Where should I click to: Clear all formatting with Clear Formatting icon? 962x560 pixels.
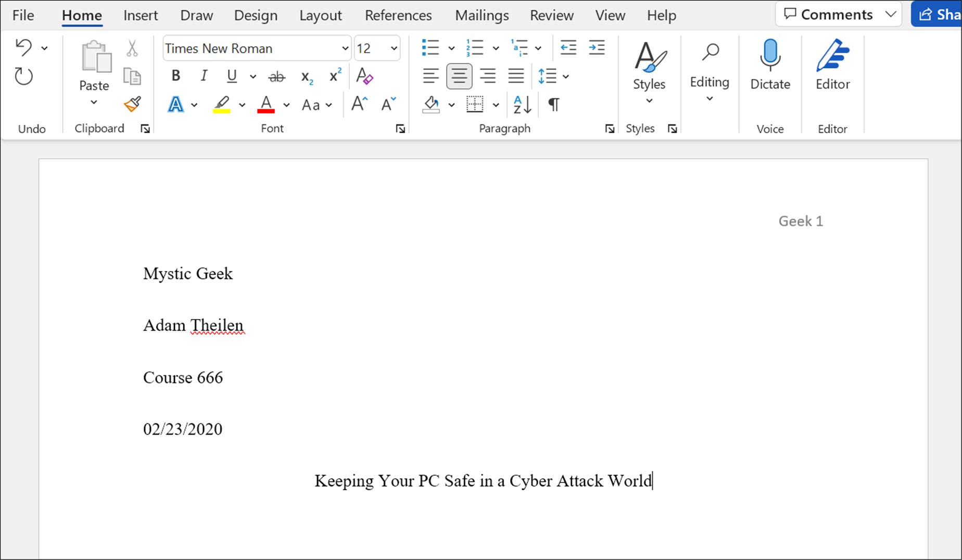(x=364, y=77)
